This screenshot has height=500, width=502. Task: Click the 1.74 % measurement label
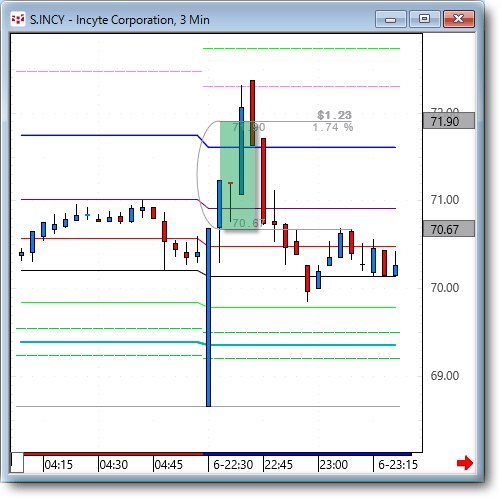tap(333, 127)
